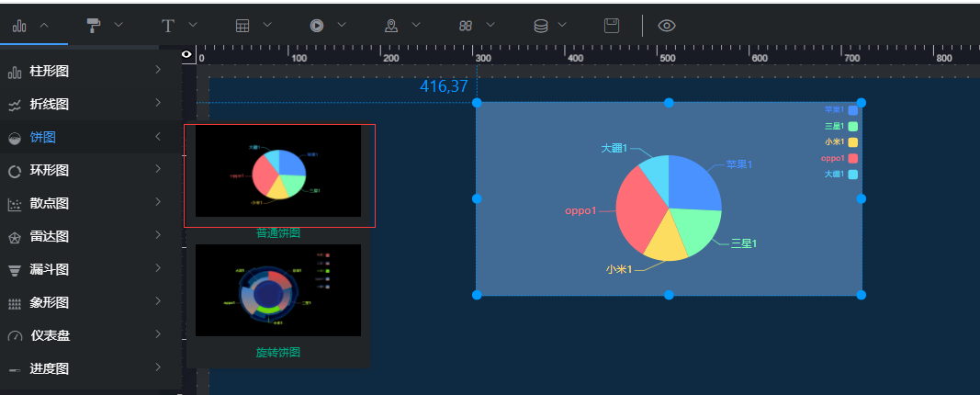Image resolution: width=980 pixels, height=395 pixels.
Task: Click the 折线图 line chart icon
Action: (x=15, y=106)
